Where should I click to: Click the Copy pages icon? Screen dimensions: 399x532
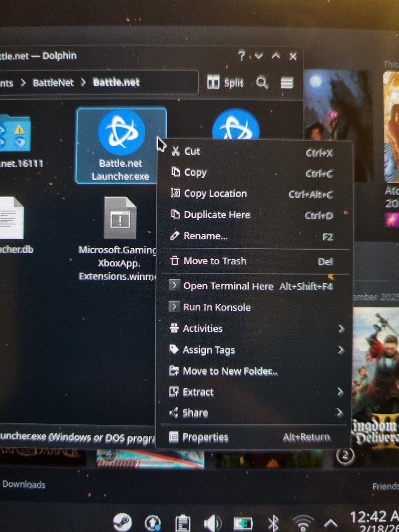pos(176,172)
